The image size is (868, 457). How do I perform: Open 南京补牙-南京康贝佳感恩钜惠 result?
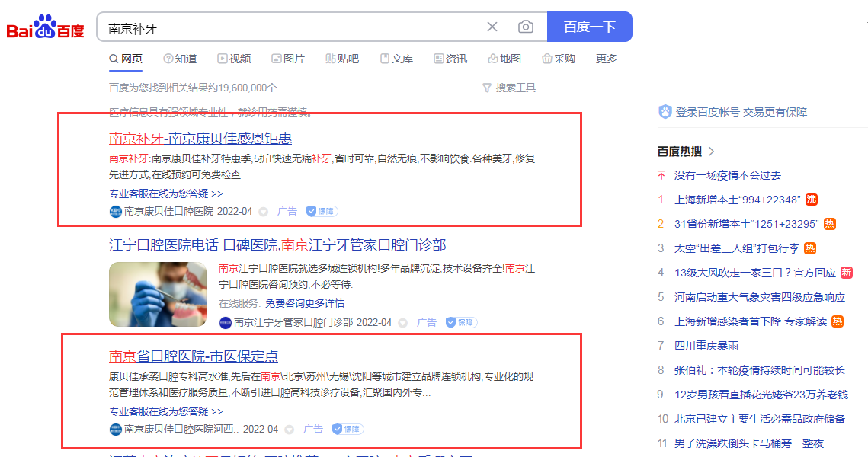pyautogui.click(x=200, y=138)
